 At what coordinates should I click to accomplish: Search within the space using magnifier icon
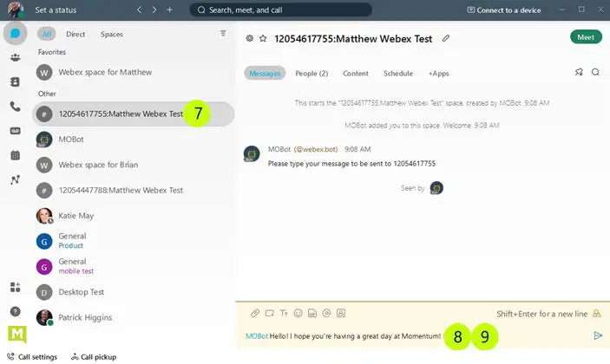coord(595,72)
